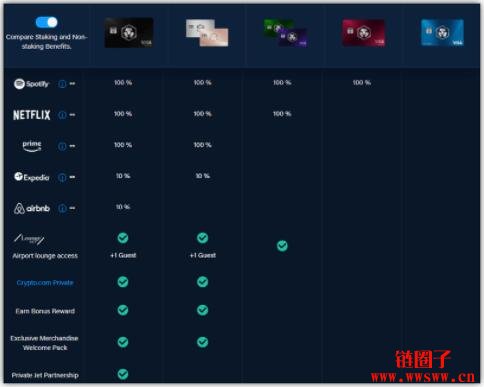Click the Spotify logo

(x=31, y=84)
